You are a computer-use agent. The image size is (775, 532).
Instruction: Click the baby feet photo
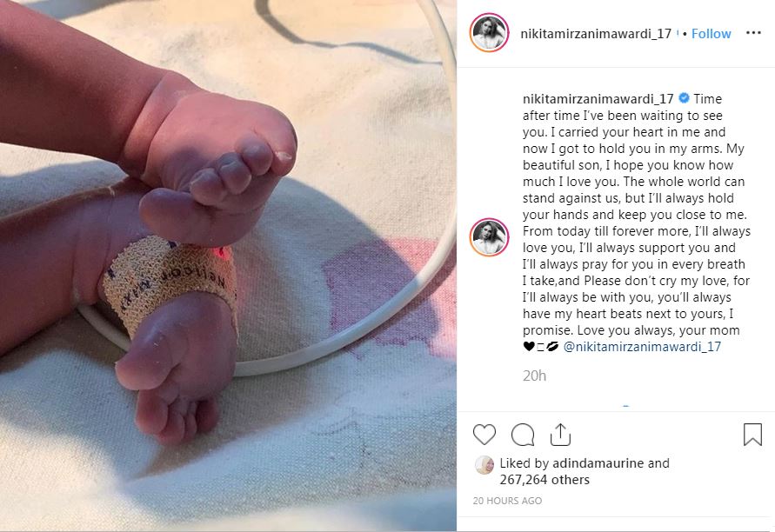coord(229,266)
